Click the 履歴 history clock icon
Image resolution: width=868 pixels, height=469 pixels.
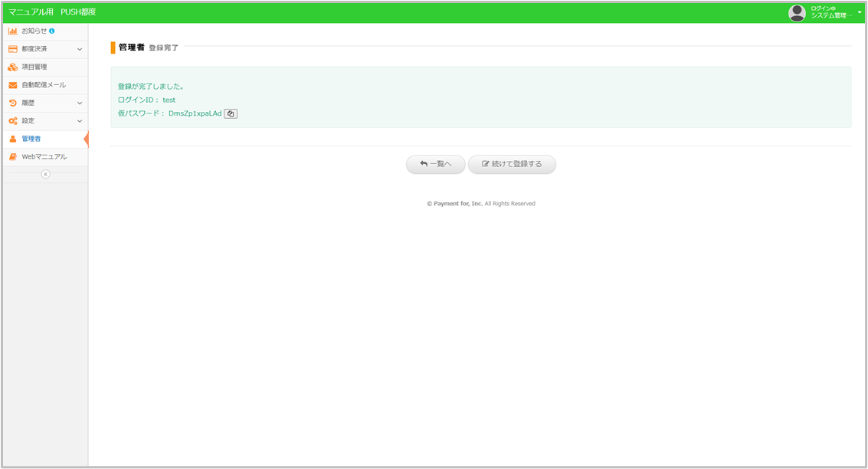pos(12,103)
